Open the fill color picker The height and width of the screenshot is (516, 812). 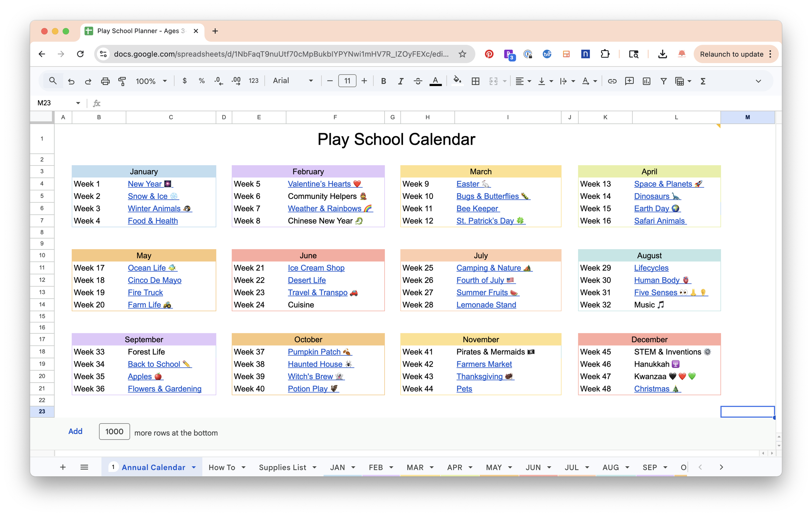457,81
